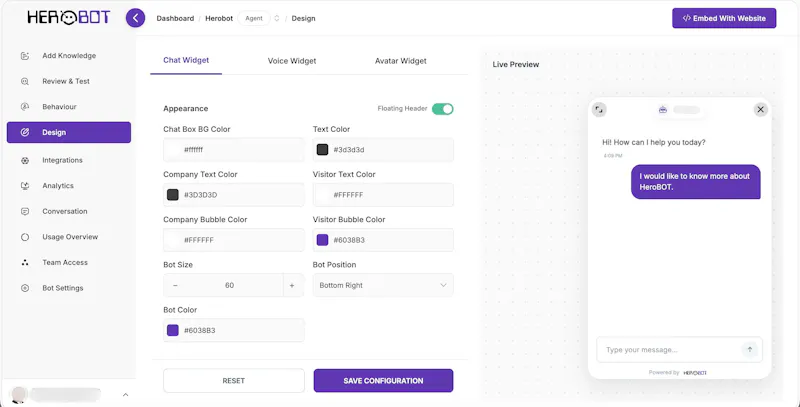Click the Embed With Website button
Image resolution: width=800 pixels, height=407 pixels.
click(724, 18)
